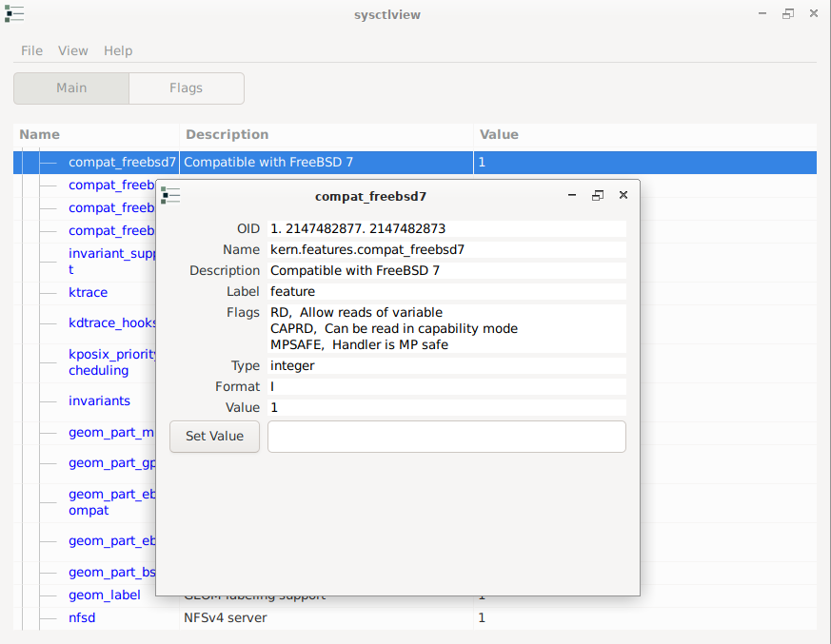Select the nfsd row
The image size is (831, 644).
tap(82, 618)
